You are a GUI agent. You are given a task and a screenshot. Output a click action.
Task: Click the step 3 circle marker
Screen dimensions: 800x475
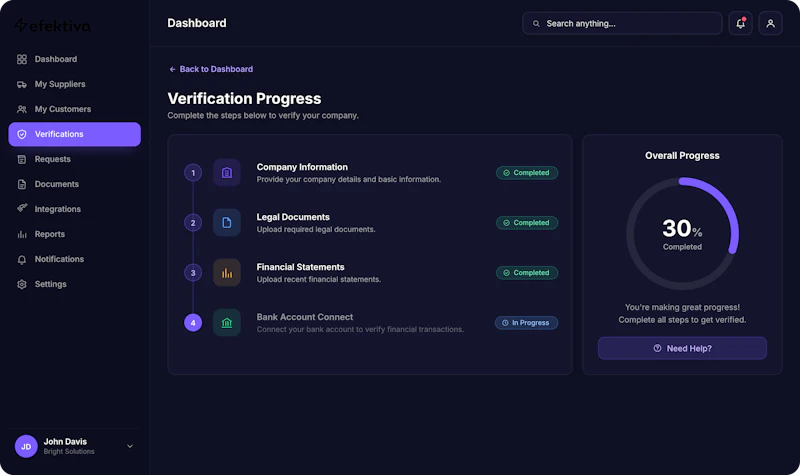(x=193, y=272)
